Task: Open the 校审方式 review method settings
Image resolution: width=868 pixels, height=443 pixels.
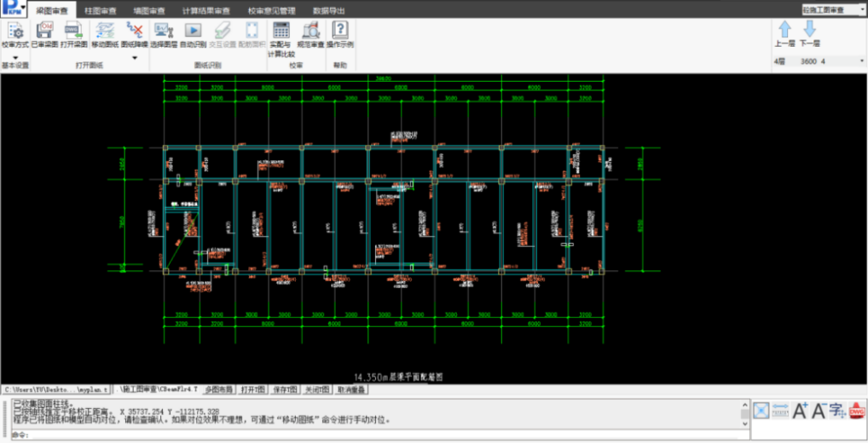Action: (15, 35)
